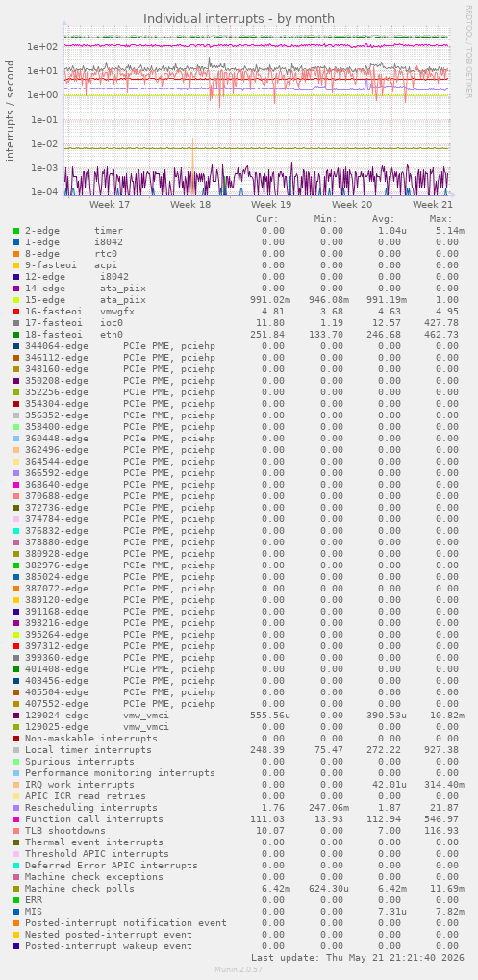Click the magenta swatch for Function call interrupts
Screen dimensions: 478x980
click(16, 818)
